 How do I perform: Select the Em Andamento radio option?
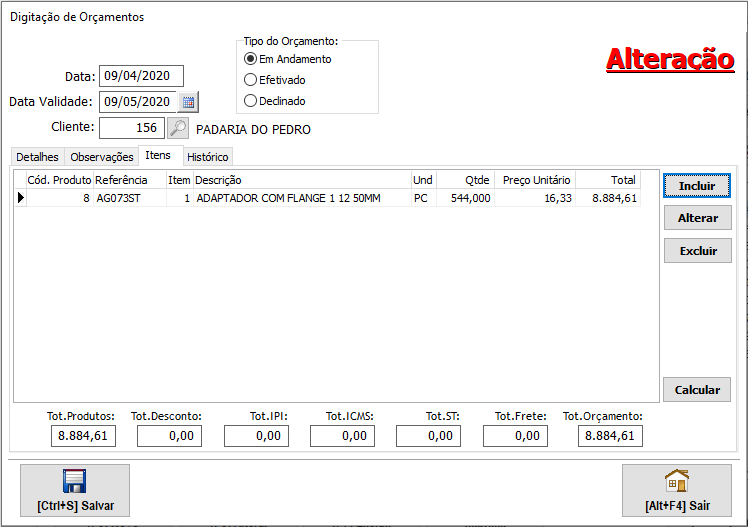pyautogui.click(x=251, y=59)
